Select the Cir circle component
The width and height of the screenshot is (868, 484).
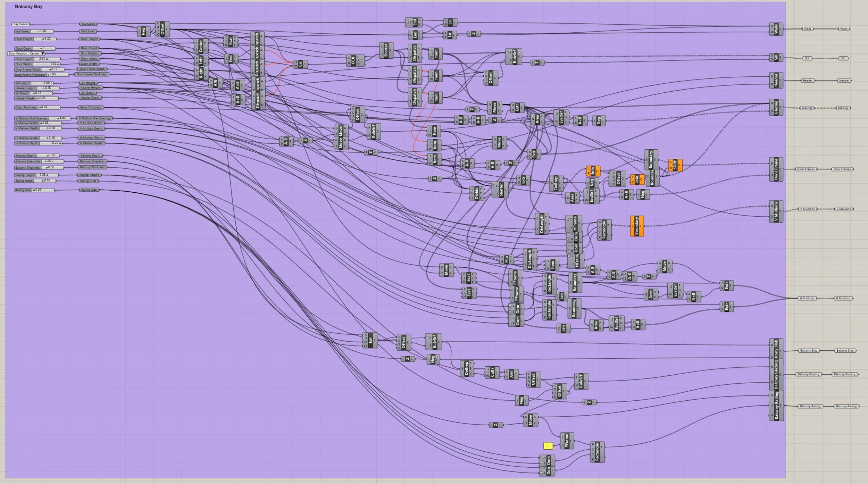pos(300,64)
